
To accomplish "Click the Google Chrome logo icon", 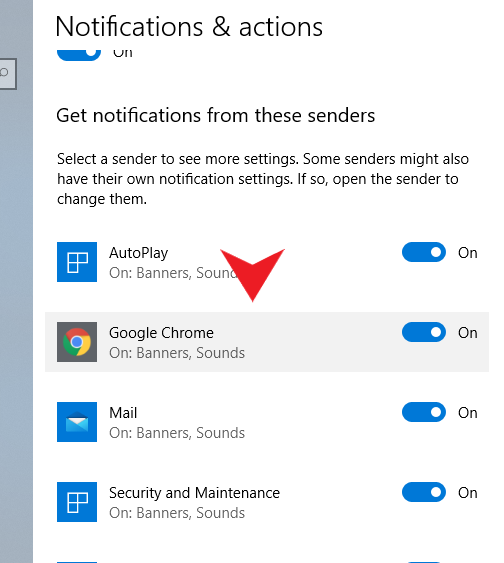I will coord(77,342).
